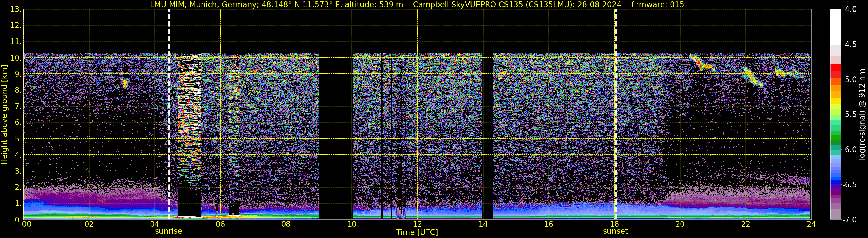The image size is (868, 238).
Task: Click the '06' time axis tick label
Action: [220, 224]
